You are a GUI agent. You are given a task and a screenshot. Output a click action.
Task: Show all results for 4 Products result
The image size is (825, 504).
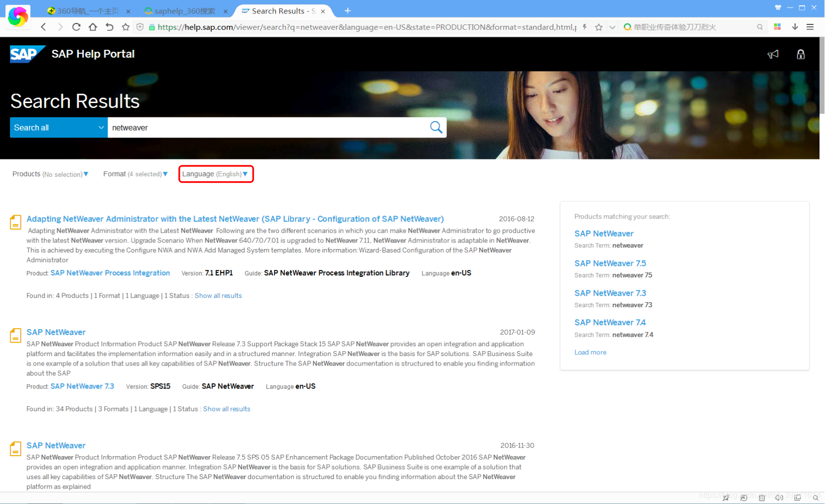tap(218, 296)
